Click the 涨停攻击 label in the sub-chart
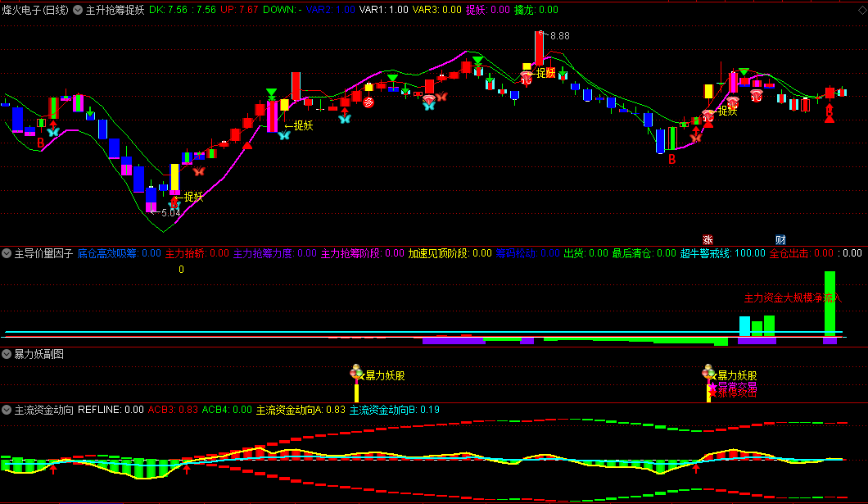This screenshot has width=868, height=504. [x=737, y=393]
